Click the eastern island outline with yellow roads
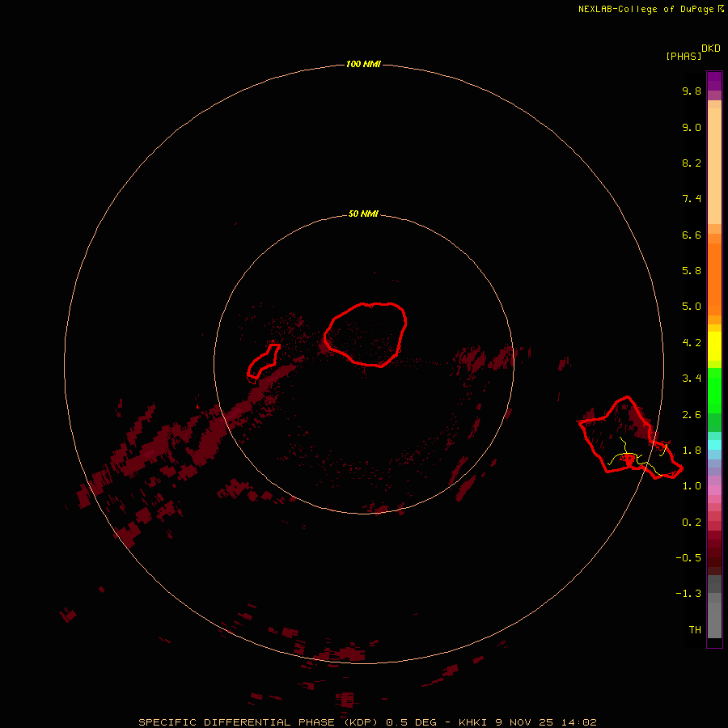The height and width of the screenshot is (728, 728). coord(630,438)
